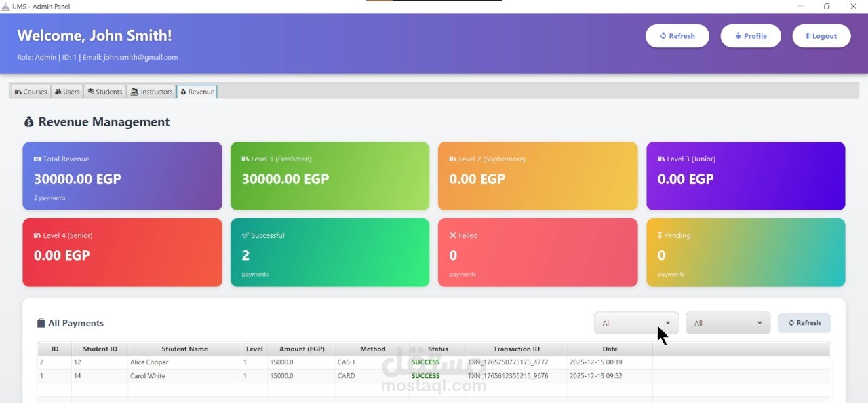Image resolution: width=868 pixels, height=403 pixels.
Task: Click the Level 1 (Freshman) card icon
Action: pos(245,159)
